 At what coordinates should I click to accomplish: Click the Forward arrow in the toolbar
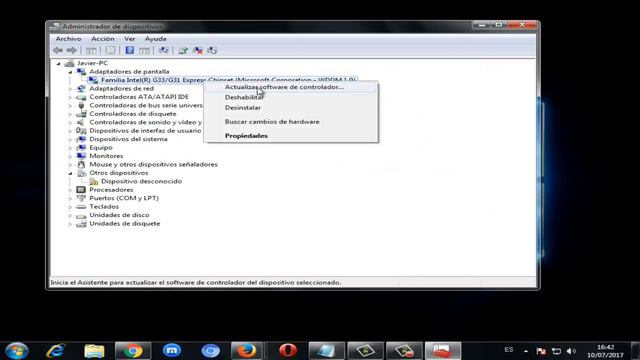pyautogui.click(x=71, y=50)
